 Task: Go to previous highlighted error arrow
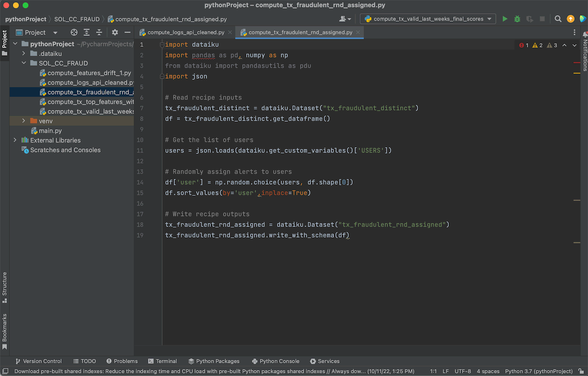pos(565,45)
